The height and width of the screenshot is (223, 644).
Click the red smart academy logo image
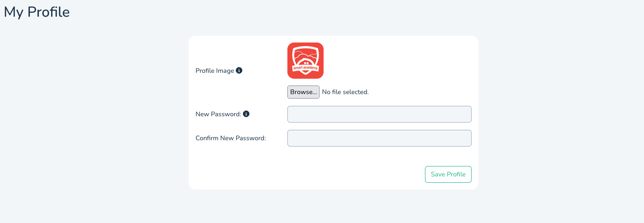pos(305,61)
